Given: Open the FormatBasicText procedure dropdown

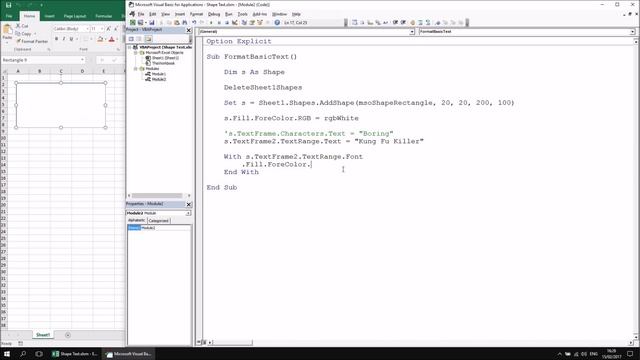Looking at the screenshot, I should [x=632, y=31].
